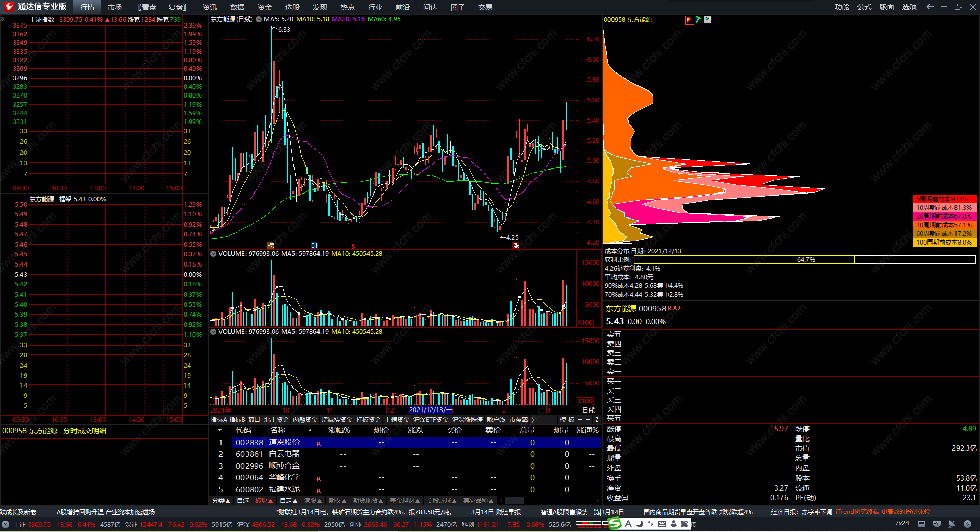
Task: Open the input method soft keyboard icon
Action: click(662, 524)
